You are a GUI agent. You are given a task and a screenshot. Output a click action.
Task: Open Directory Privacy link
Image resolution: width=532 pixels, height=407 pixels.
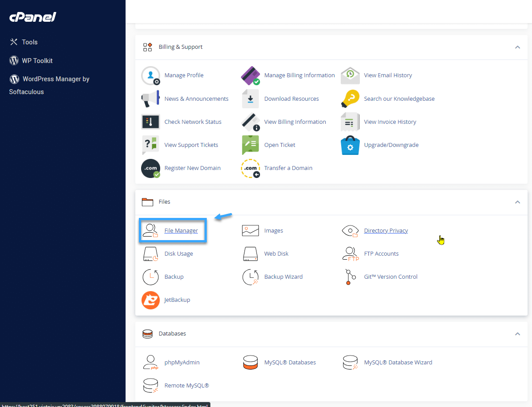click(x=386, y=230)
